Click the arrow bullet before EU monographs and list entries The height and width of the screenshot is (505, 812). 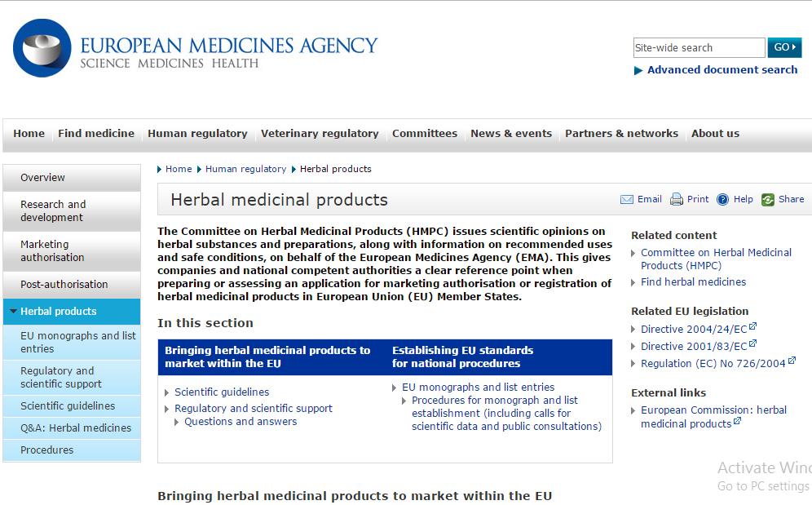click(x=394, y=388)
